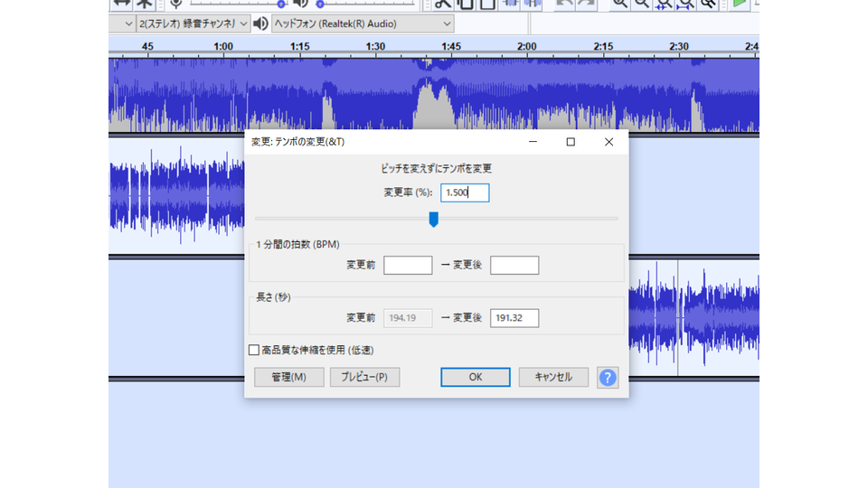The height and width of the screenshot is (488, 868).
Task: Click the Zoom In magnifier icon
Action: click(619, 3)
